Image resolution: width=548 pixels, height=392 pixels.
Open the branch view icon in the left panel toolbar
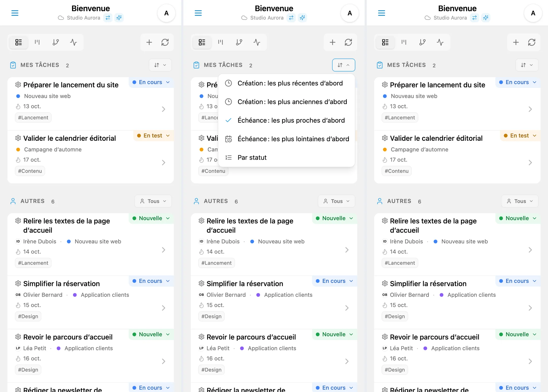(x=55, y=42)
